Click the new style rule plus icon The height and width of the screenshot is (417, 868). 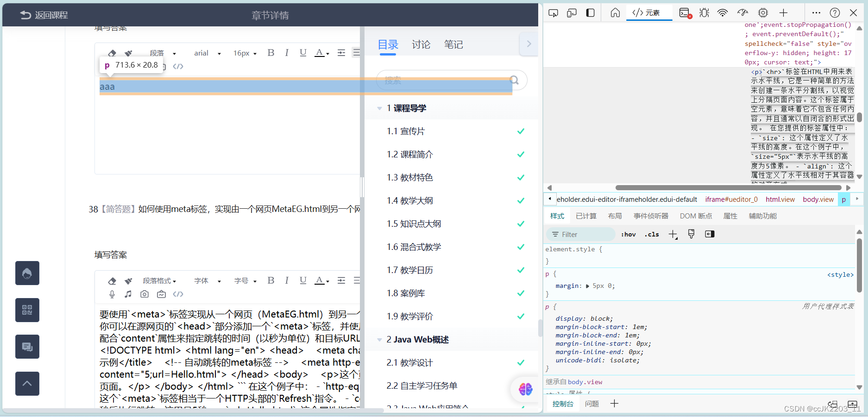(x=673, y=235)
